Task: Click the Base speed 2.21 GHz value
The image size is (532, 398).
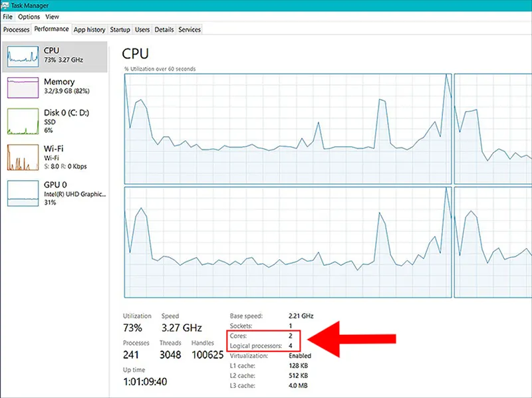Action: [301, 316]
